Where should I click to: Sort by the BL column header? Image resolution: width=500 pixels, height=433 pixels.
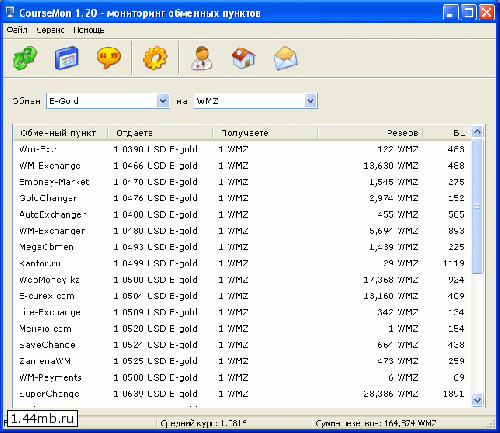pyautogui.click(x=447, y=133)
